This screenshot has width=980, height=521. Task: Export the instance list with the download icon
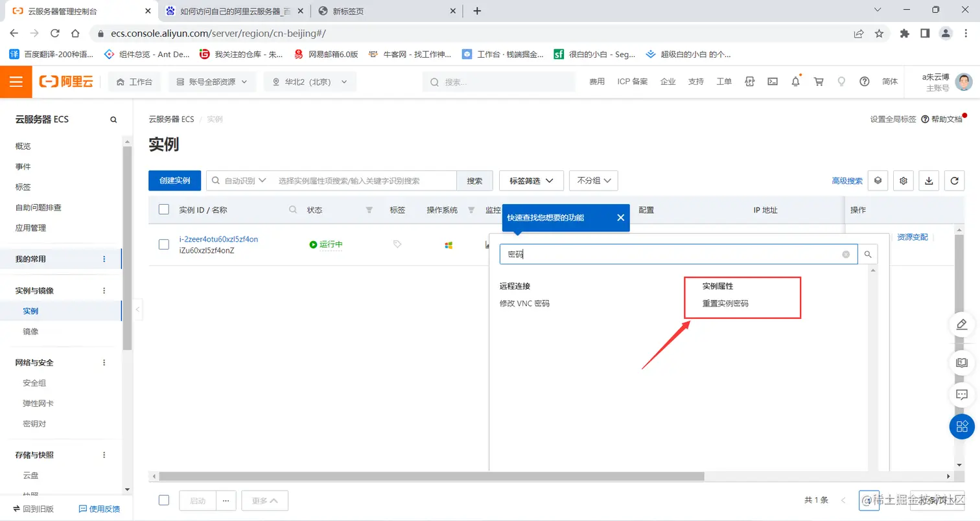tap(929, 181)
